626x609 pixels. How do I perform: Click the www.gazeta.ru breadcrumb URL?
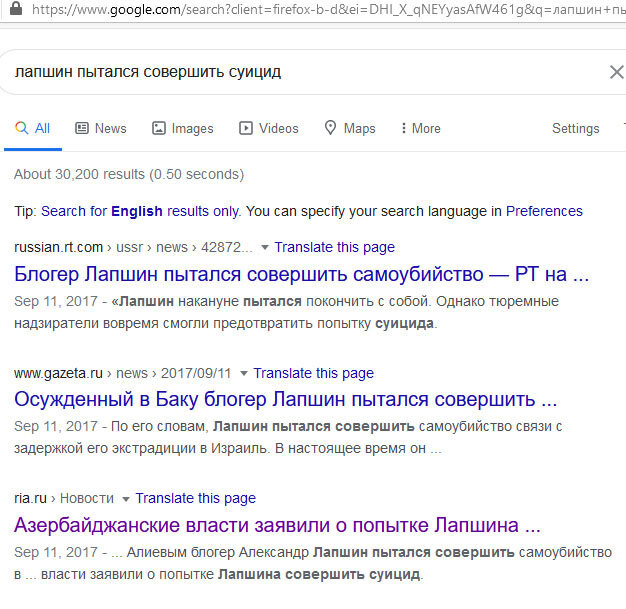pos(123,373)
